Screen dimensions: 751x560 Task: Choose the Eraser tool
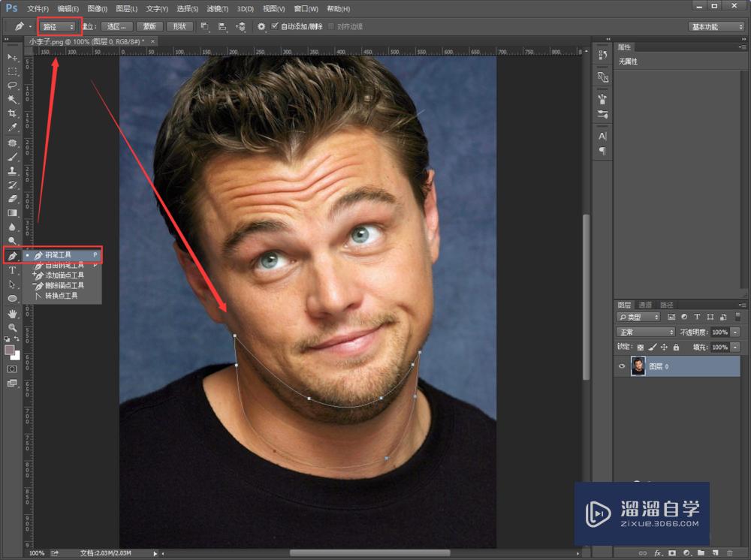13,199
